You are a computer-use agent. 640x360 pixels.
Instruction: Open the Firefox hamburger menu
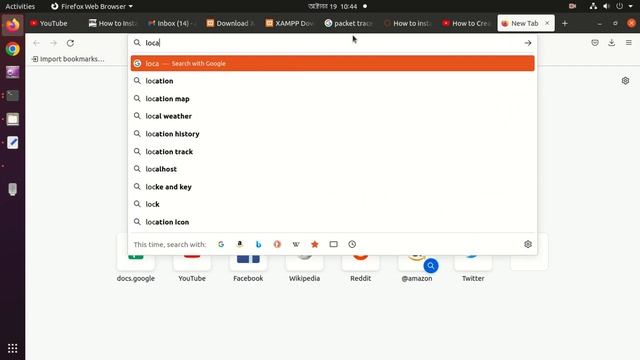click(x=629, y=42)
